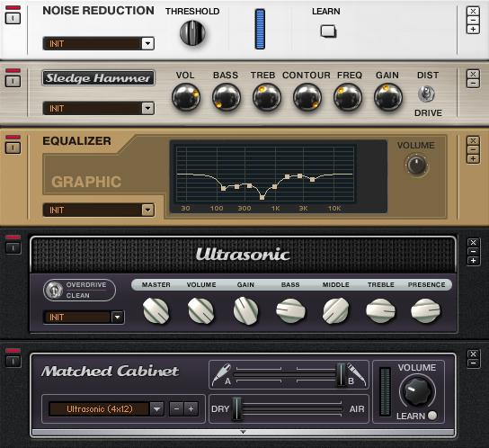Toggle Matched Cabinet power button
Image resolution: width=489 pixels, height=448 pixels.
[13, 362]
